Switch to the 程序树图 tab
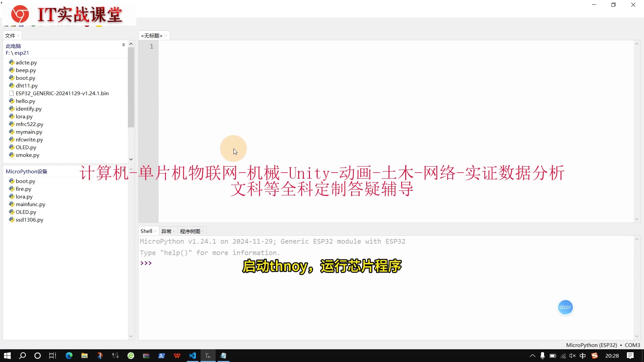The image size is (644, 362). [190, 231]
